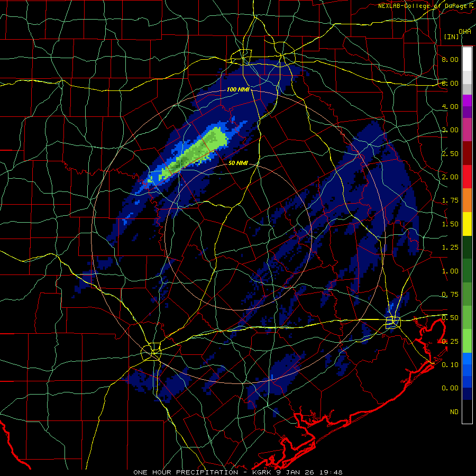The height and width of the screenshot is (476, 476).
Task: Select the 0.50 legend value
Action: tap(450, 318)
